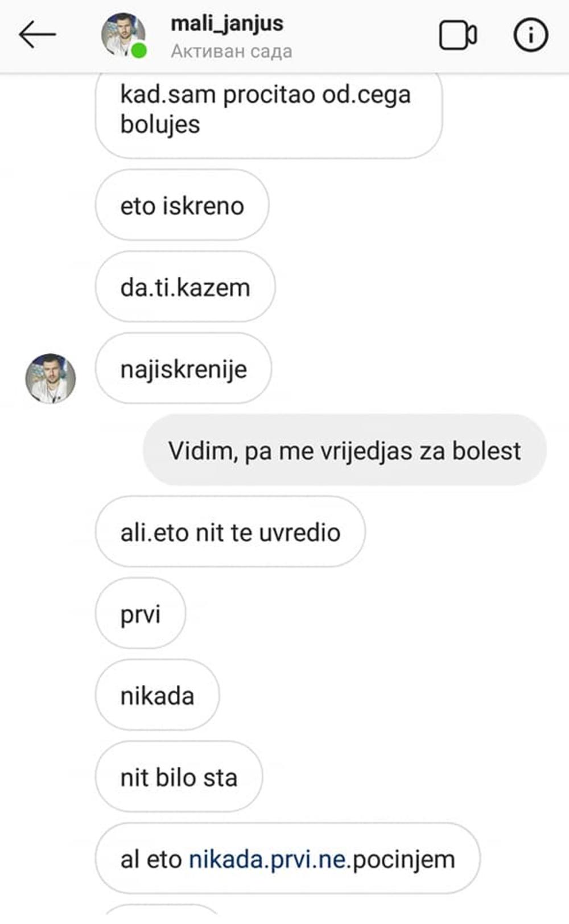Image resolution: width=569 pixels, height=924 pixels.
Task: Tap the sender avatar beside najiskrenije
Action: (51, 378)
